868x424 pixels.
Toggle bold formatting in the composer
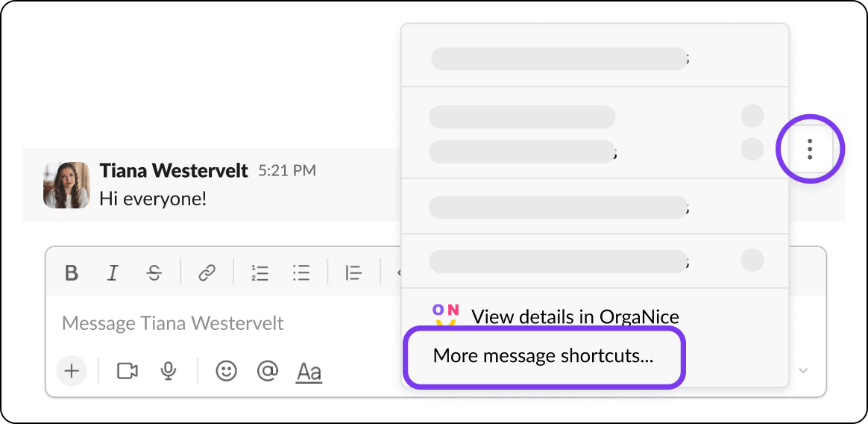72,272
